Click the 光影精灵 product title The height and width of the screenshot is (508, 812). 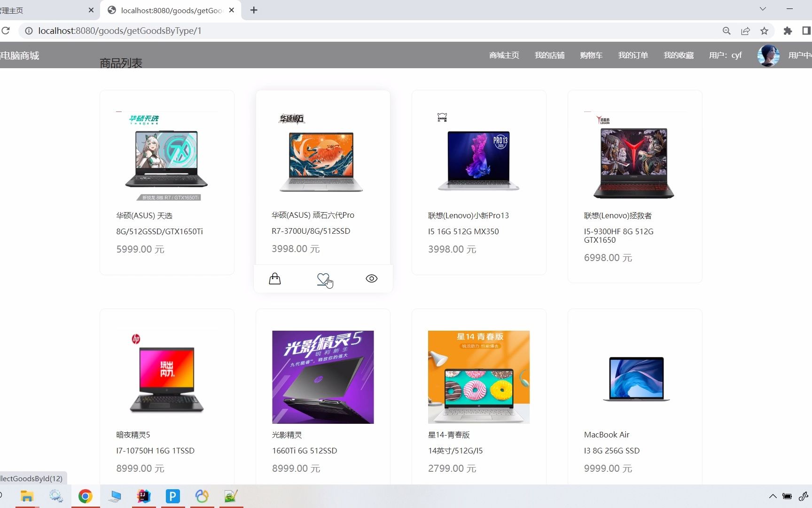(287, 435)
